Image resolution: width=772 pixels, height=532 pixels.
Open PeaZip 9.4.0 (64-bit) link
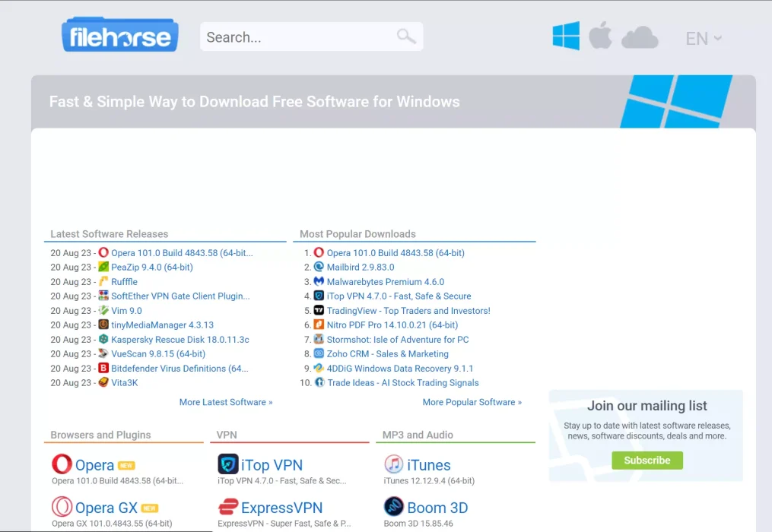(152, 268)
